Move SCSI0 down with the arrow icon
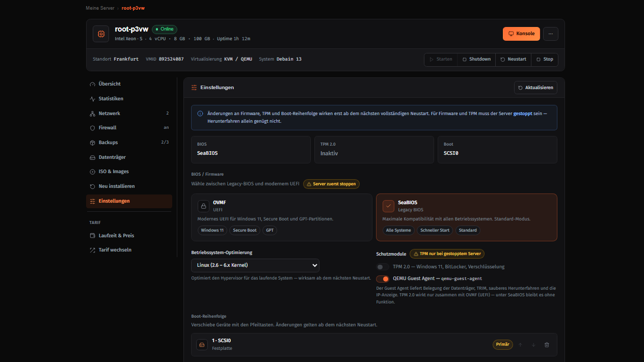 (x=533, y=345)
